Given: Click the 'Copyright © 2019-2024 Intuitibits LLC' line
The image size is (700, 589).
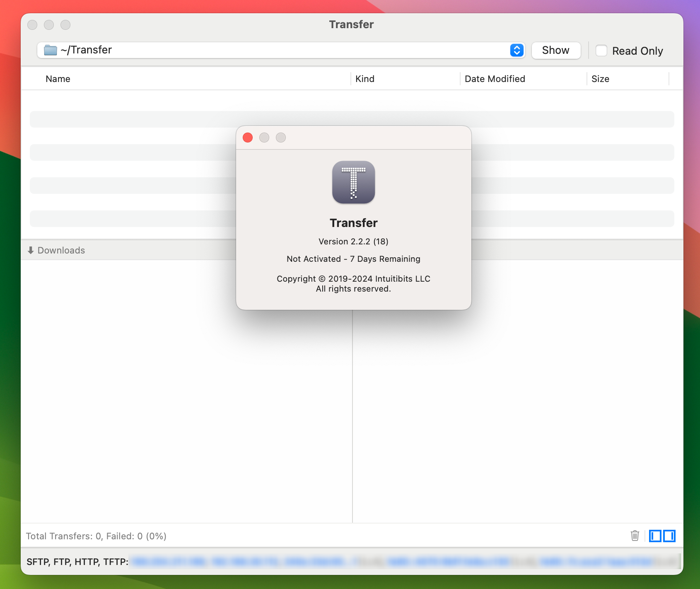Looking at the screenshot, I should click(354, 279).
